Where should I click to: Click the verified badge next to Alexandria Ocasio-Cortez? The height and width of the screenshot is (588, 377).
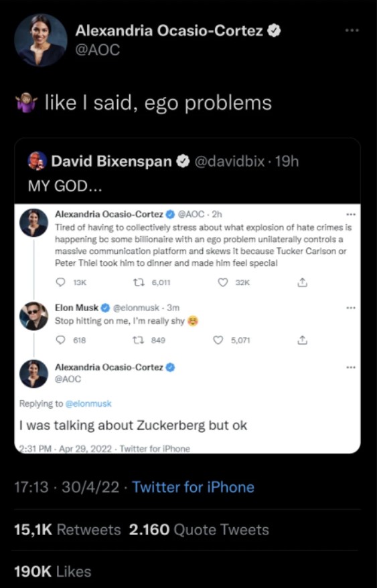click(274, 31)
